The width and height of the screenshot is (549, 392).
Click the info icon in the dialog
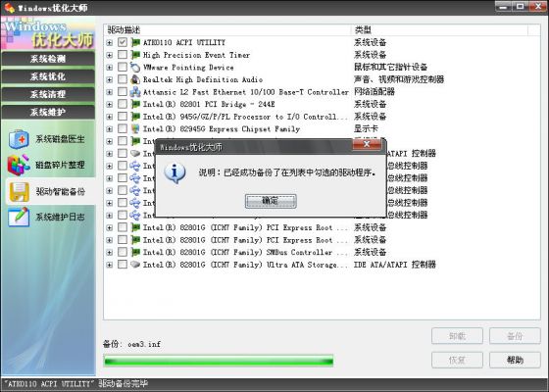click(175, 172)
